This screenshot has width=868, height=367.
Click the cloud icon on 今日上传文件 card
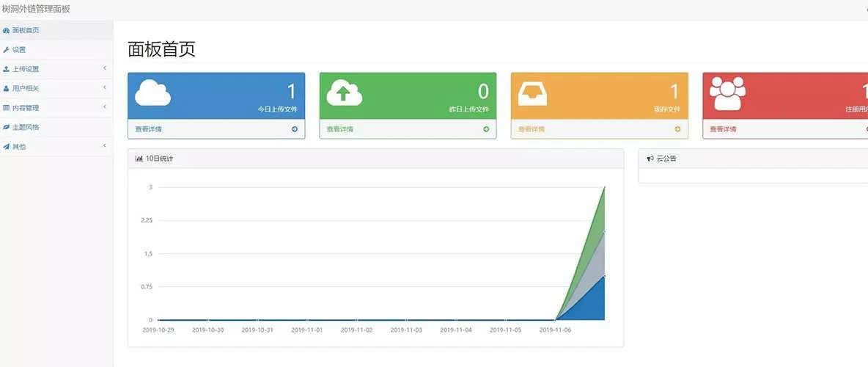point(152,93)
